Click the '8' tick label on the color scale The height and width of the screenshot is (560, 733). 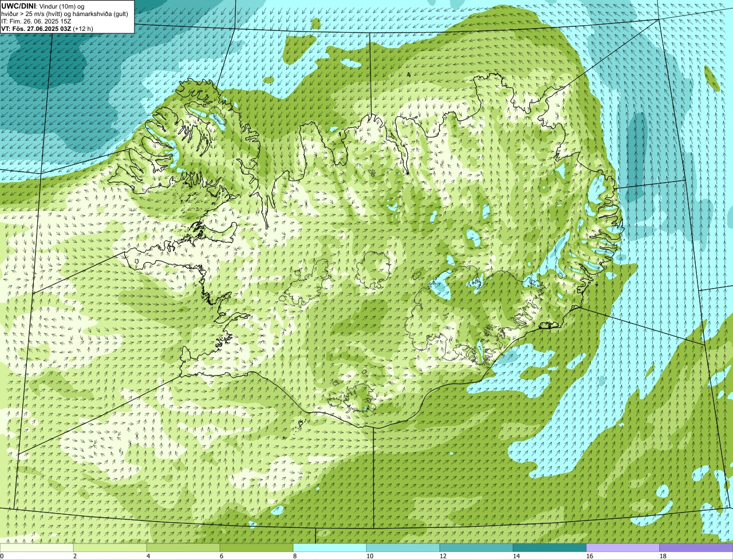click(295, 556)
